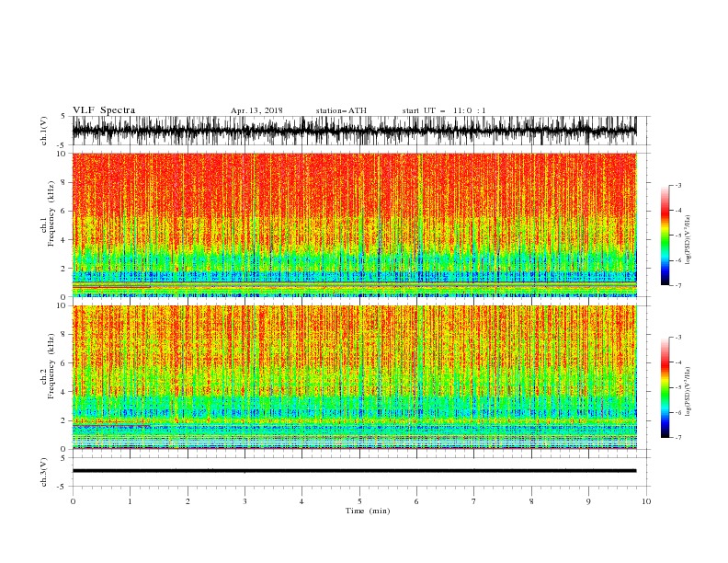Image resolution: width=728 pixels, height=563 pixels.
Task: Click the "VLF Spectra" title text
Action: (104, 110)
